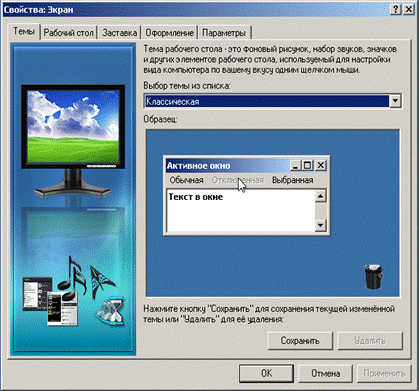The image size is (419, 391).
Task: Open the Параметры tab
Action: [224, 33]
